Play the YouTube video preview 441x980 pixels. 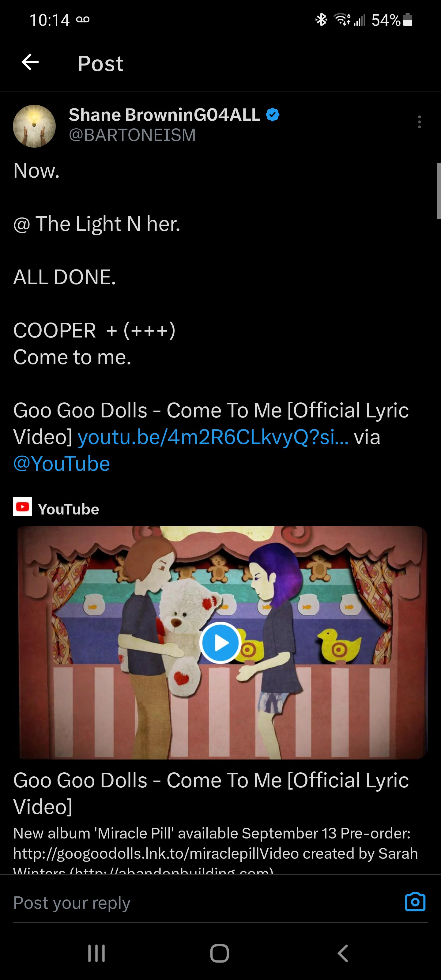(220, 643)
